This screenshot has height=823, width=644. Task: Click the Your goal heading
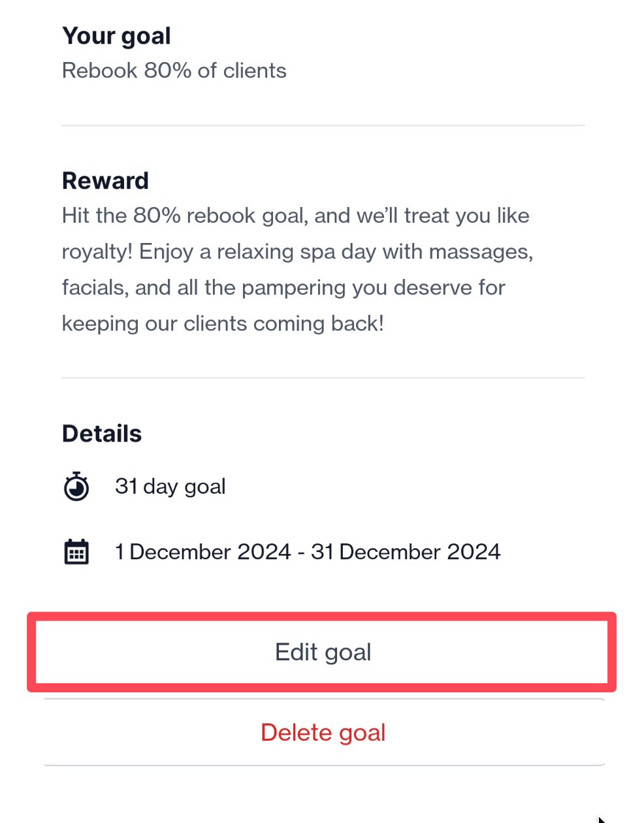116,36
